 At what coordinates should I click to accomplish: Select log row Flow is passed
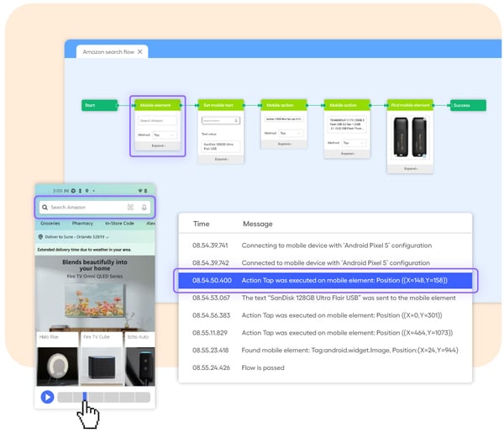pyautogui.click(x=325, y=367)
